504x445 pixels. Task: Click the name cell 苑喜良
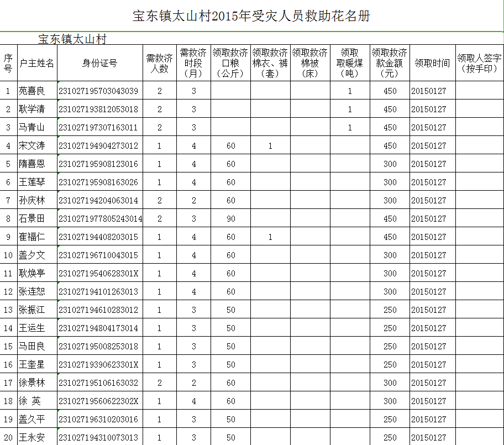(37, 91)
